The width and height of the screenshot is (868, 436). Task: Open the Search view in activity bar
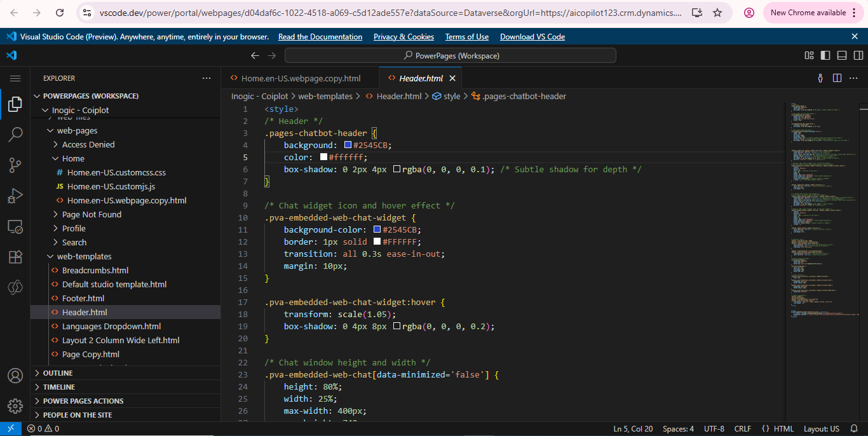(15, 135)
